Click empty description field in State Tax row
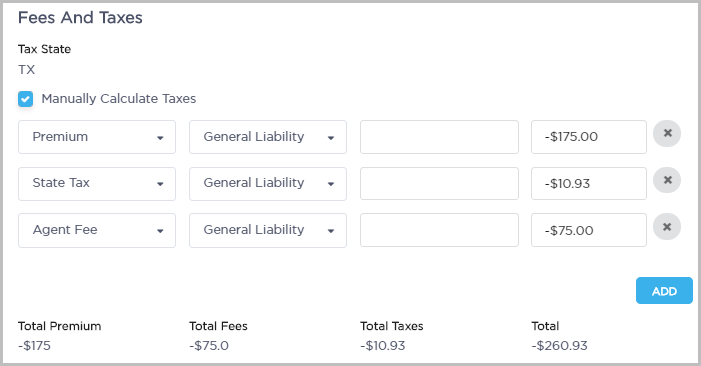Image resolution: width=701 pixels, height=366 pixels. [x=439, y=184]
